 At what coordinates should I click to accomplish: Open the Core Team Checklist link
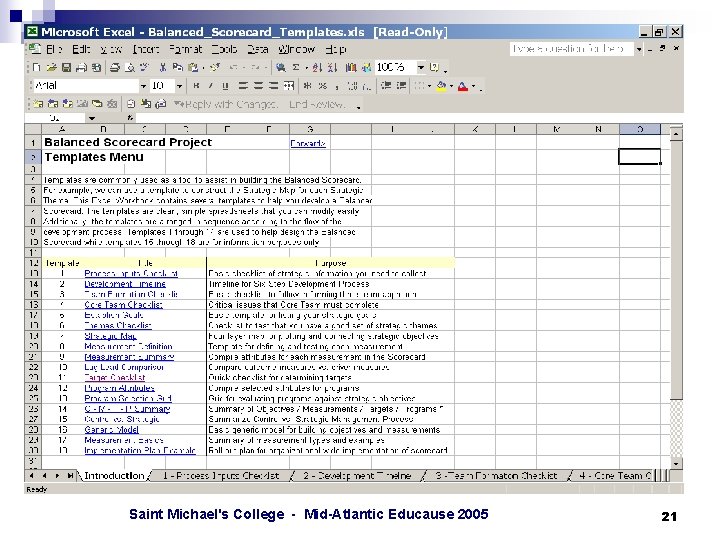(123, 304)
